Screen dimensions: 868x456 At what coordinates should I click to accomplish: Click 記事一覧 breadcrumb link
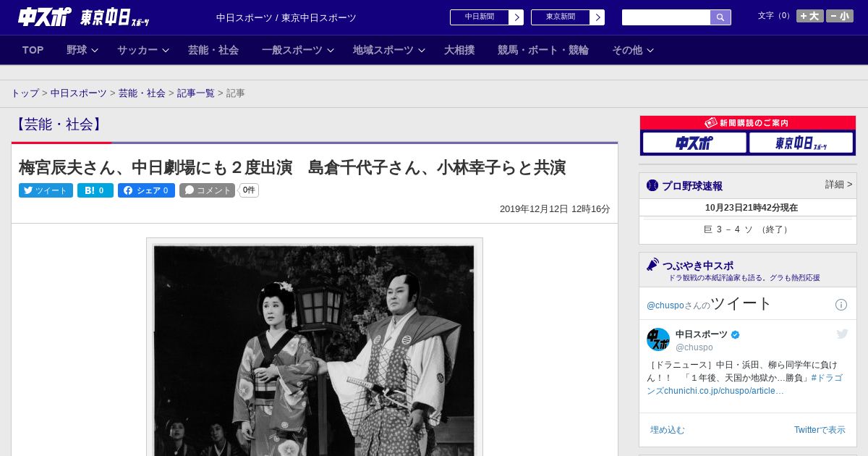pyautogui.click(x=196, y=93)
